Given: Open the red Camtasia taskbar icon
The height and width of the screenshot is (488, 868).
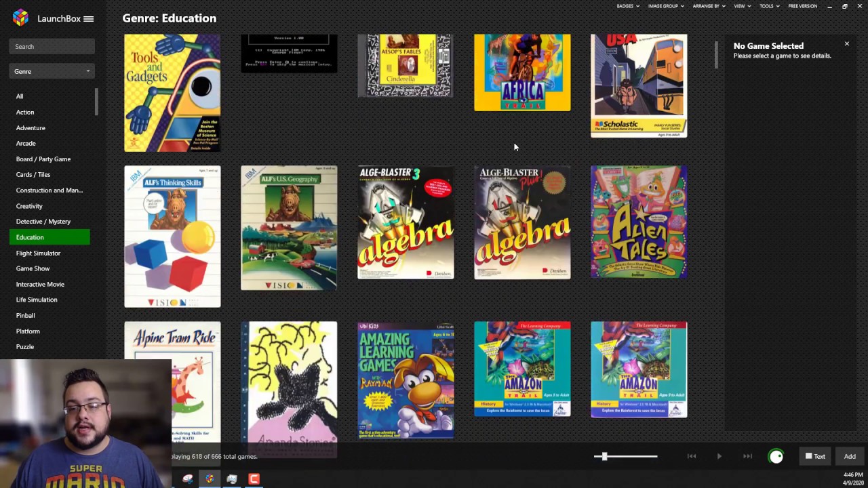Looking at the screenshot, I should [254, 479].
